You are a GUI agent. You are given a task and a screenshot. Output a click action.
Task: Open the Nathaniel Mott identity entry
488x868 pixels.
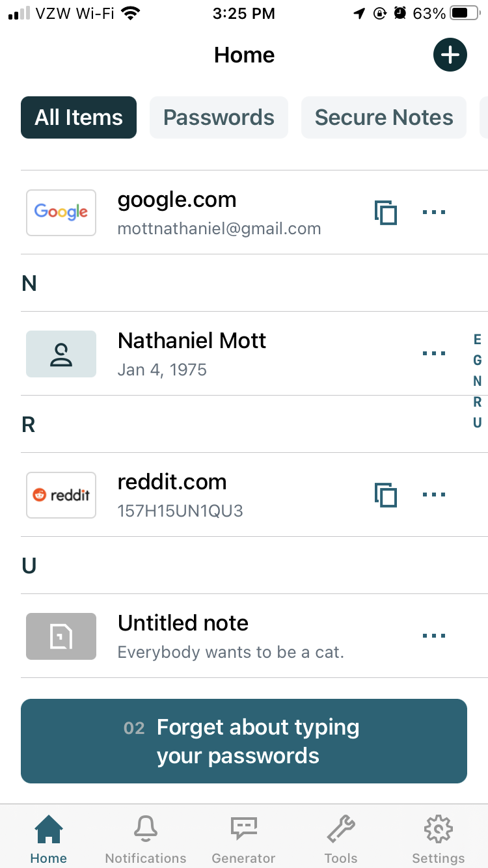coord(192,353)
